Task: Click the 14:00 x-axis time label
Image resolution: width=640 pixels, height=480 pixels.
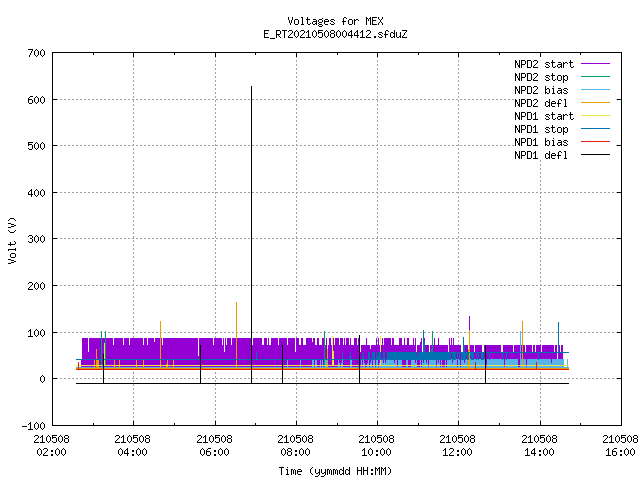Action: click(x=539, y=452)
